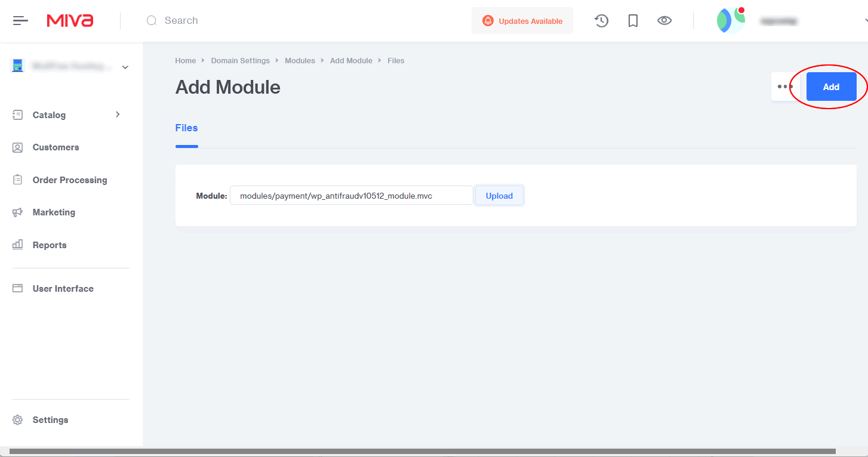Select the Marketing sidebar item
Image resolution: width=868 pixels, height=457 pixels.
tap(54, 212)
